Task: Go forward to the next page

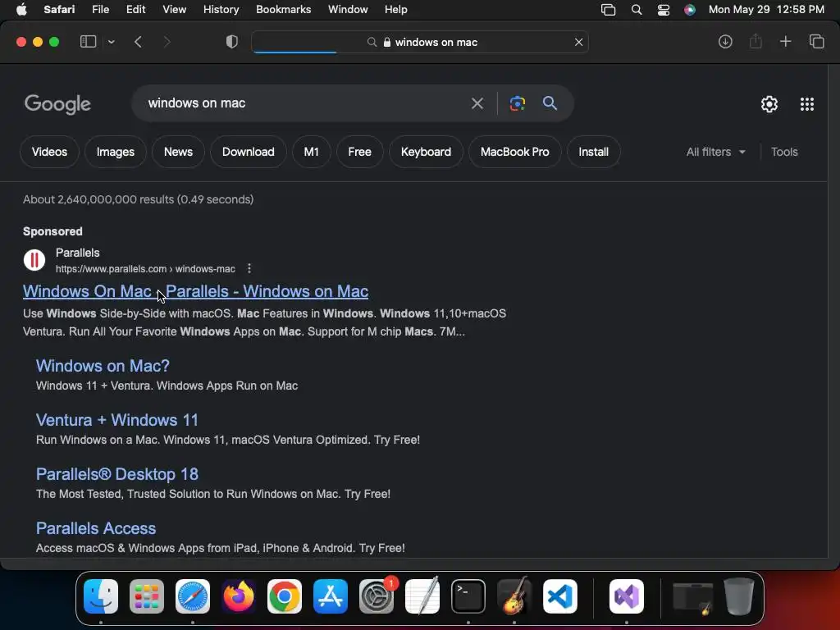Action: [167, 42]
